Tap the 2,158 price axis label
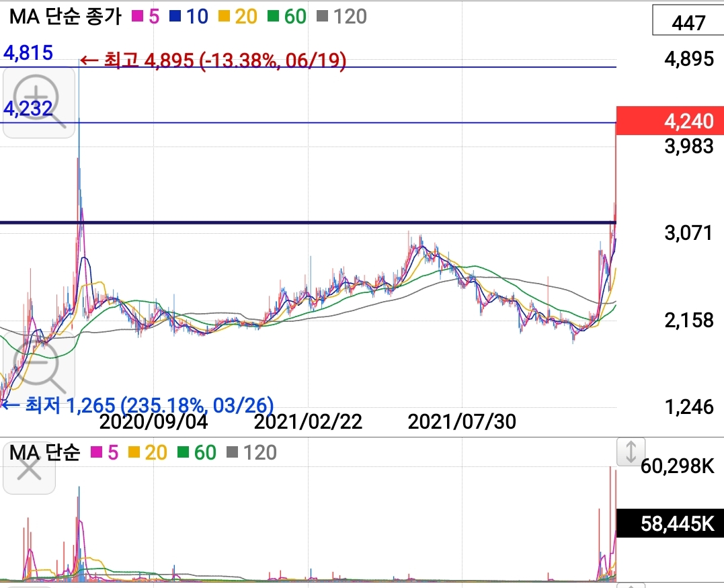The width and height of the screenshot is (724, 588). click(689, 321)
